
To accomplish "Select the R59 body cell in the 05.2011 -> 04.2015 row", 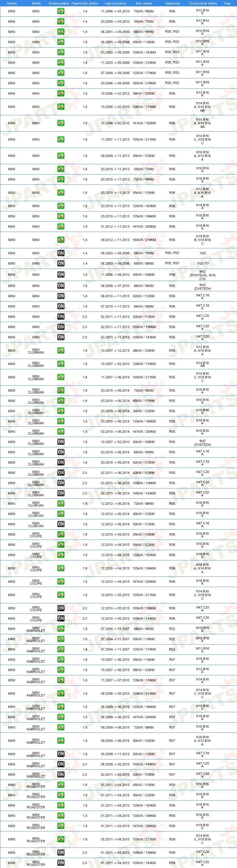I will click(172, 839).
